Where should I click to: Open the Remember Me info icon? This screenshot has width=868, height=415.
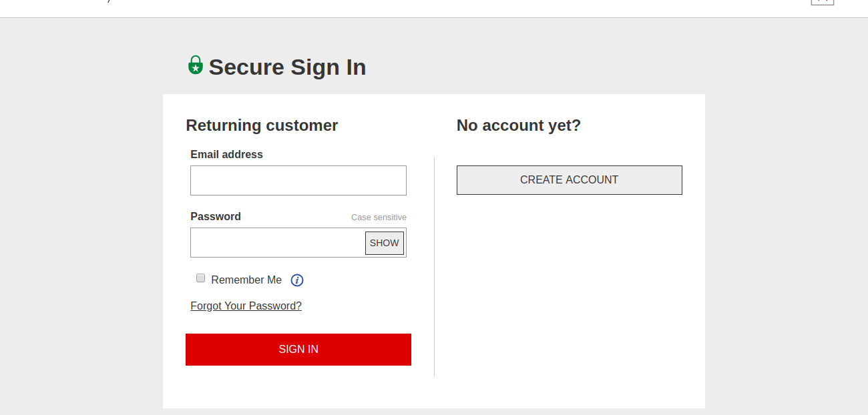(x=297, y=280)
